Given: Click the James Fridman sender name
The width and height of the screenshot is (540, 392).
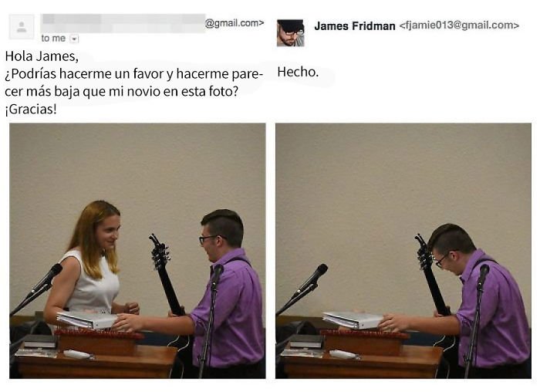Looking at the screenshot, I should 354,26.
